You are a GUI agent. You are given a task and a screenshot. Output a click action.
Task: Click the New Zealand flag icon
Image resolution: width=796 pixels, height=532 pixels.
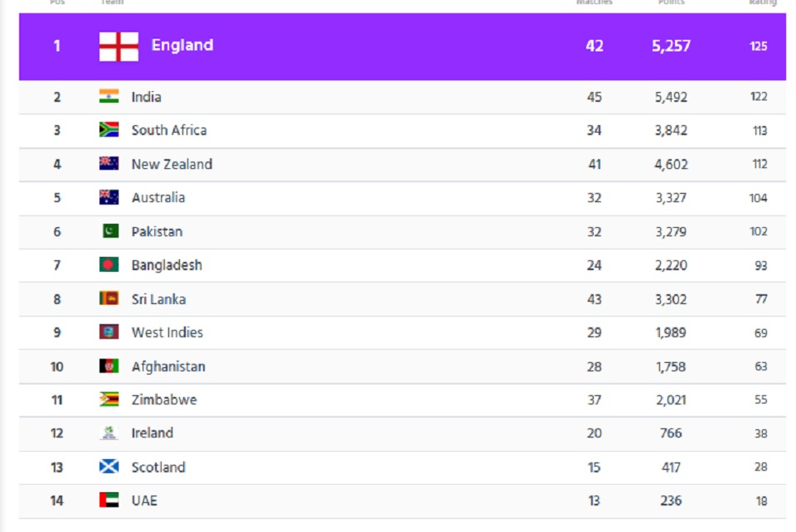109,164
